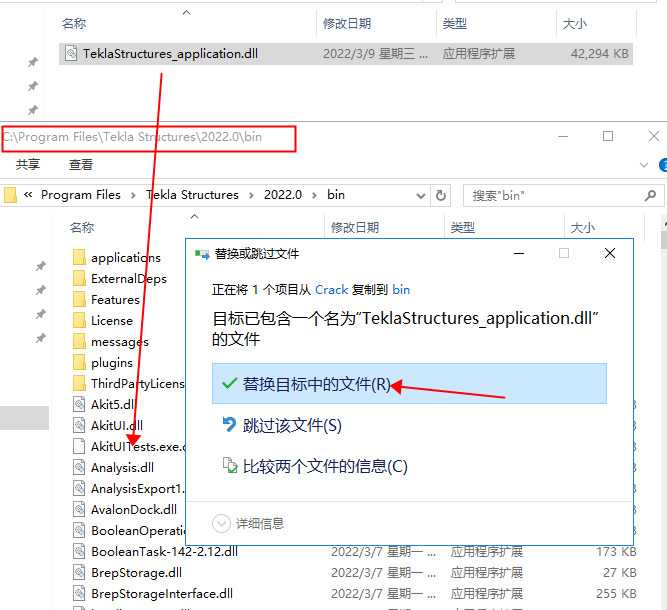Image resolution: width=667 pixels, height=610 pixels.
Task: Sort top window by 大小 column
Action: click(x=575, y=23)
